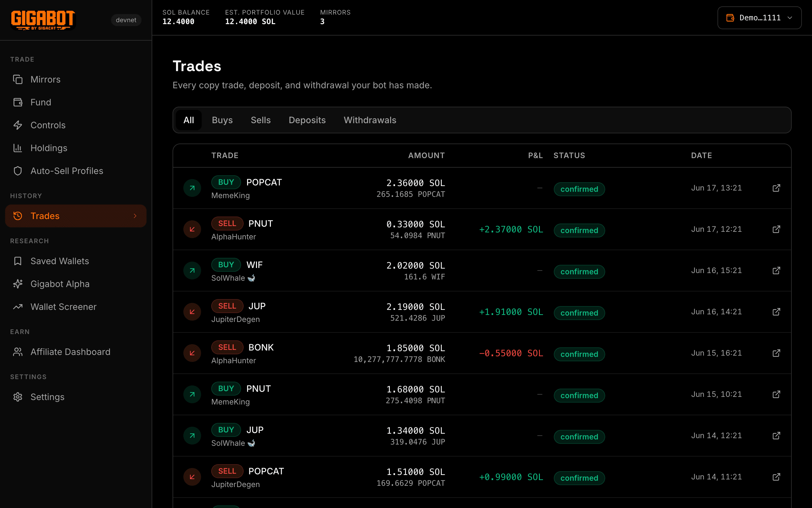Click the Est. Portfolio Value 12.4000 SOL
This screenshot has width=812, height=508.
pos(250,22)
